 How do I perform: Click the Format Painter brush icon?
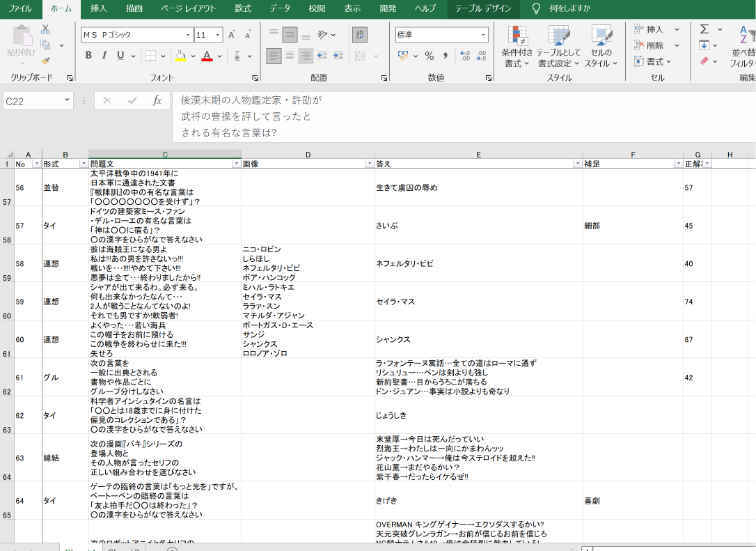point(45,61)
